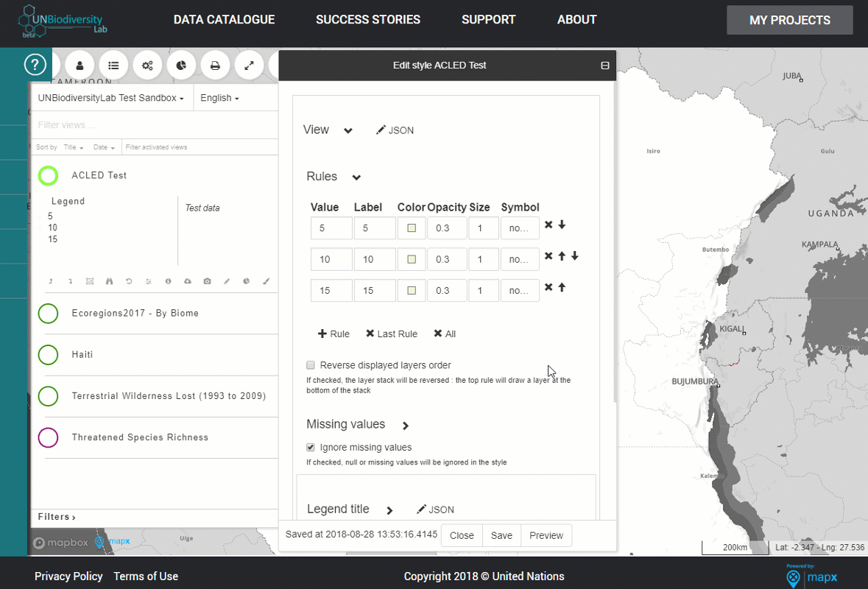Screen dimensions: 868x589
Task: Open the settings gears toolbar button
Action: (147, 66)
